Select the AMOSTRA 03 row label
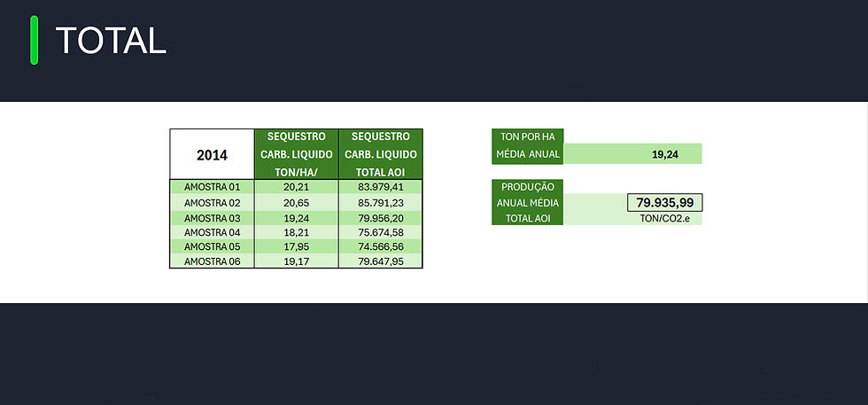 (212, 217)
